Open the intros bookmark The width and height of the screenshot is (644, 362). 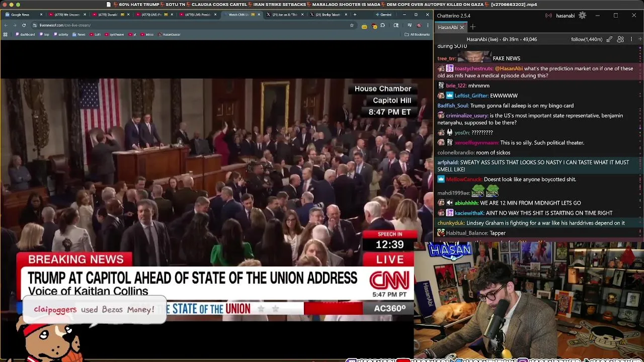(x=147, y=35)
